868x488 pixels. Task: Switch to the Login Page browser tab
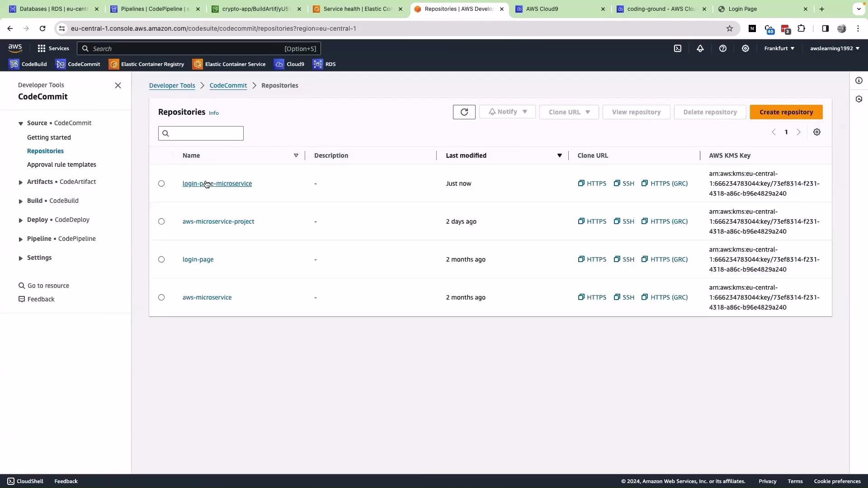[764, 9]
